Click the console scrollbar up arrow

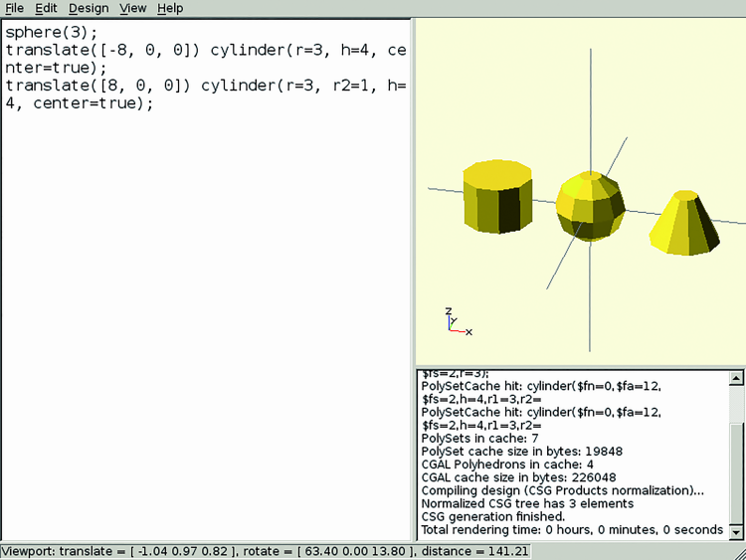point(736,377)
